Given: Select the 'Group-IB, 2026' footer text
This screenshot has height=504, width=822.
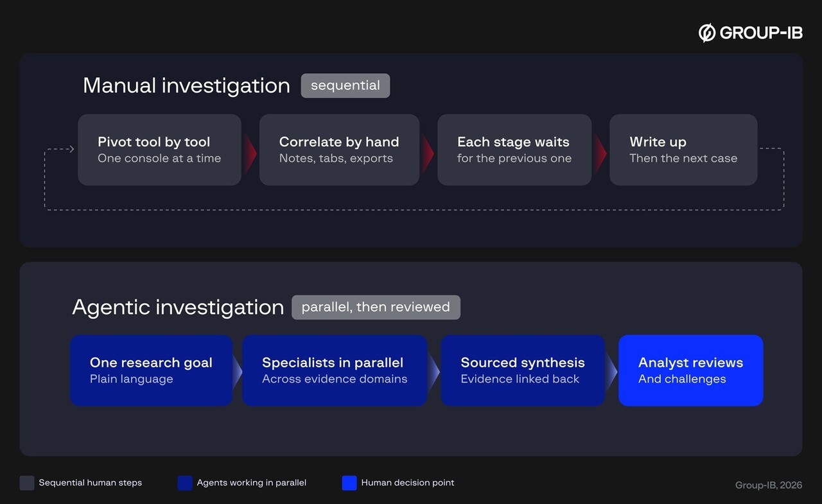Looking at the screenshot, I should [x=769, y=485].
